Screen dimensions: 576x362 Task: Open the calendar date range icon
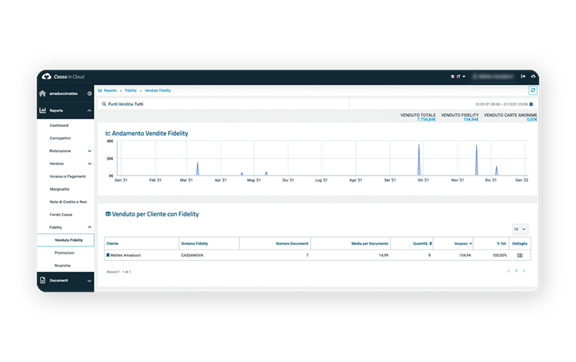(531, 104)
